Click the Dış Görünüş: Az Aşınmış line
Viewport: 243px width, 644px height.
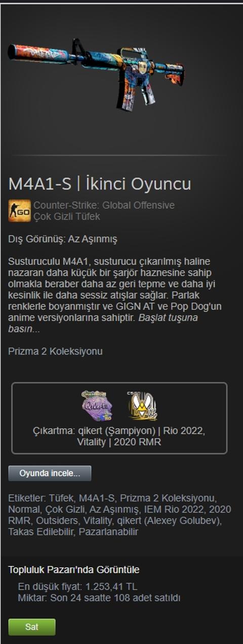pyautogui.click(x=63, y=238)
